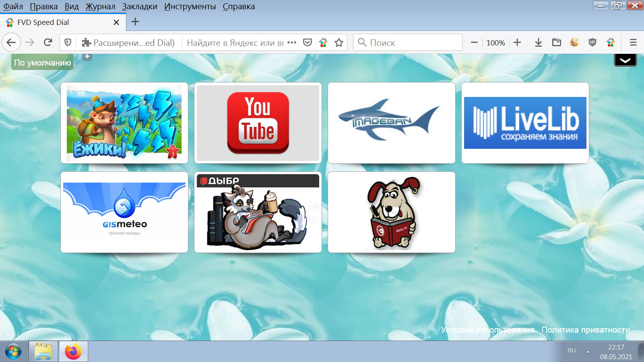Viewport: 644px width, 362px height.
Task: Reset zoom level showing 100%
Action: click(x=495, y=43)
